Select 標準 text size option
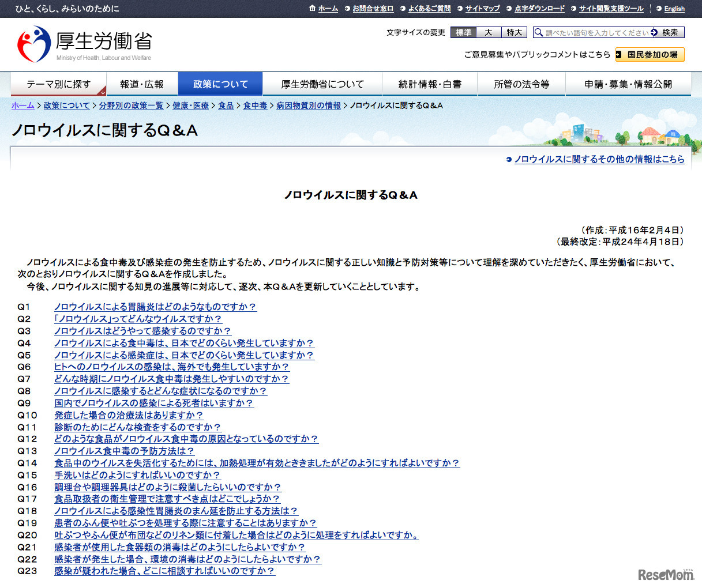 pos(463,32)
